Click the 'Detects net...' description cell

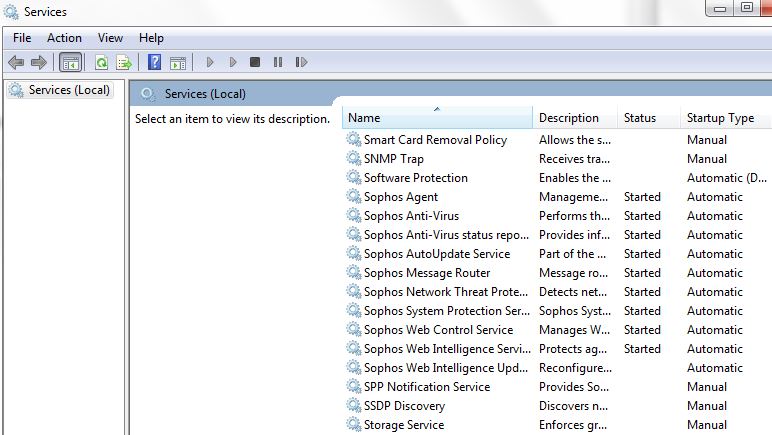point(573,292)
